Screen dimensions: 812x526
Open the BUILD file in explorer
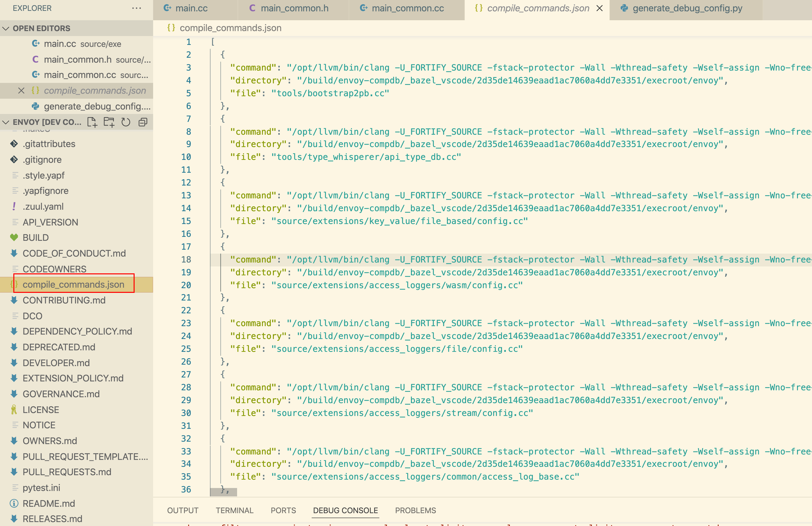point(36,238)
